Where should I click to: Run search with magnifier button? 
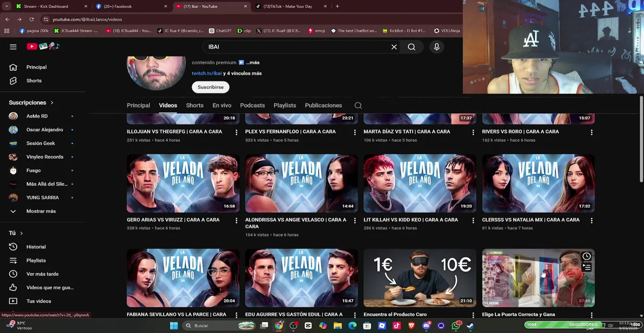[x=411, y=47]
